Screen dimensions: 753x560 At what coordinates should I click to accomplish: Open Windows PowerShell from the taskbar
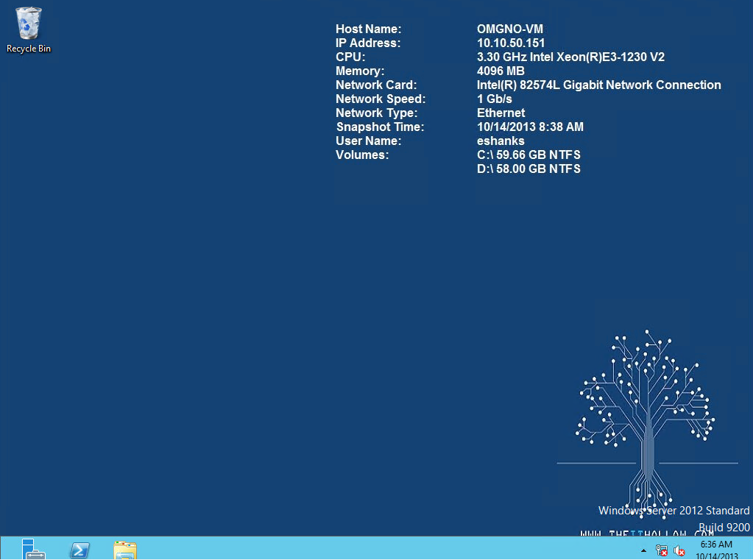78,550
